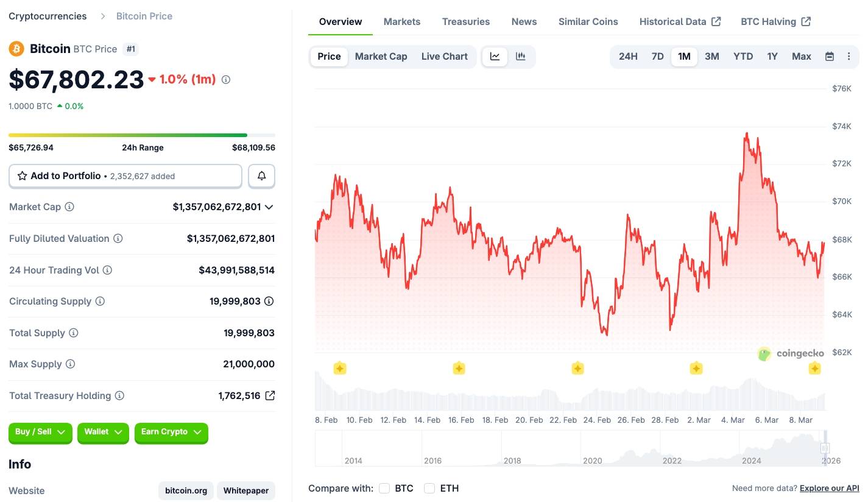868x502 pixels.
Task: Switch to line chart view icon
Action: (x=495, y=57)
